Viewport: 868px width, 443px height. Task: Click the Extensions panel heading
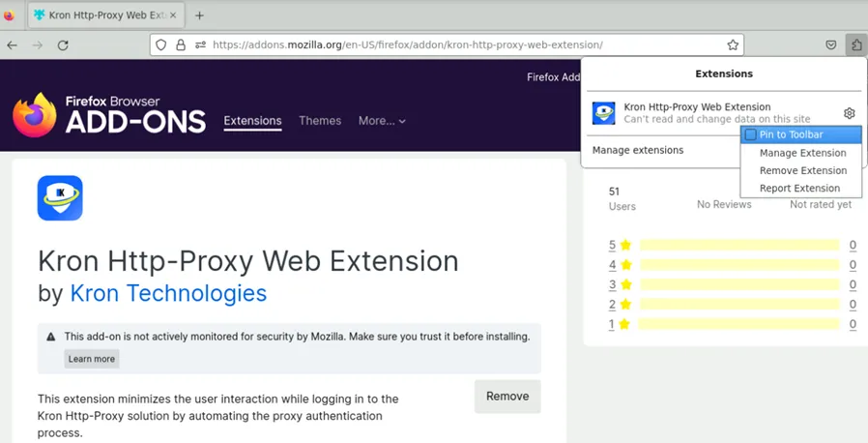click(724, 74)
